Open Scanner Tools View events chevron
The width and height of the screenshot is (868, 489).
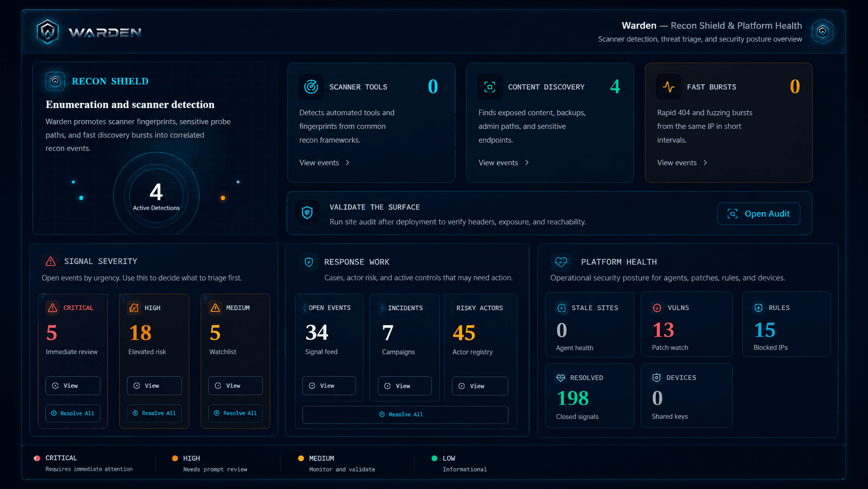pyautogui.click(x=348, y=163)
